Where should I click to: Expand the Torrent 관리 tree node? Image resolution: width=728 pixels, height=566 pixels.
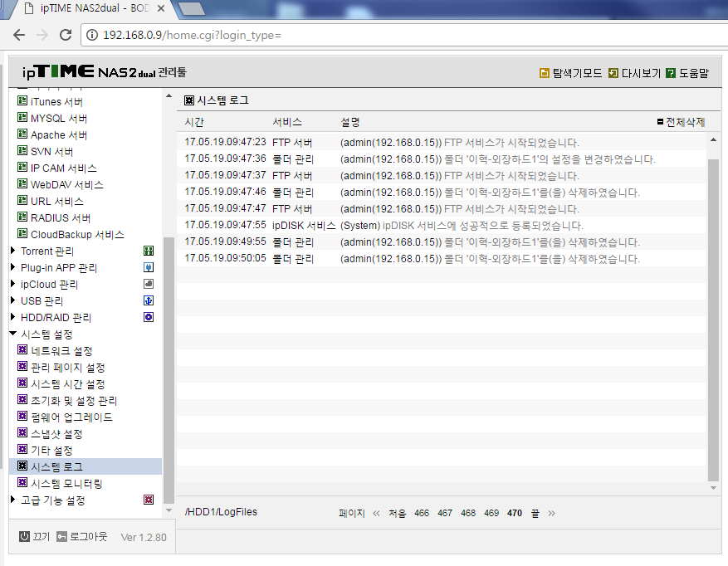[x=13, y=251]
